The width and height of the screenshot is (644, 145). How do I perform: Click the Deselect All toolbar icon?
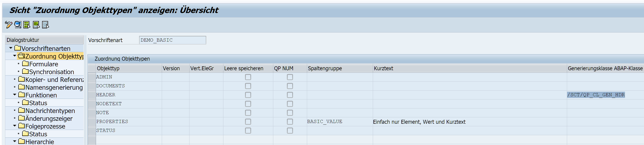[45, 25]
